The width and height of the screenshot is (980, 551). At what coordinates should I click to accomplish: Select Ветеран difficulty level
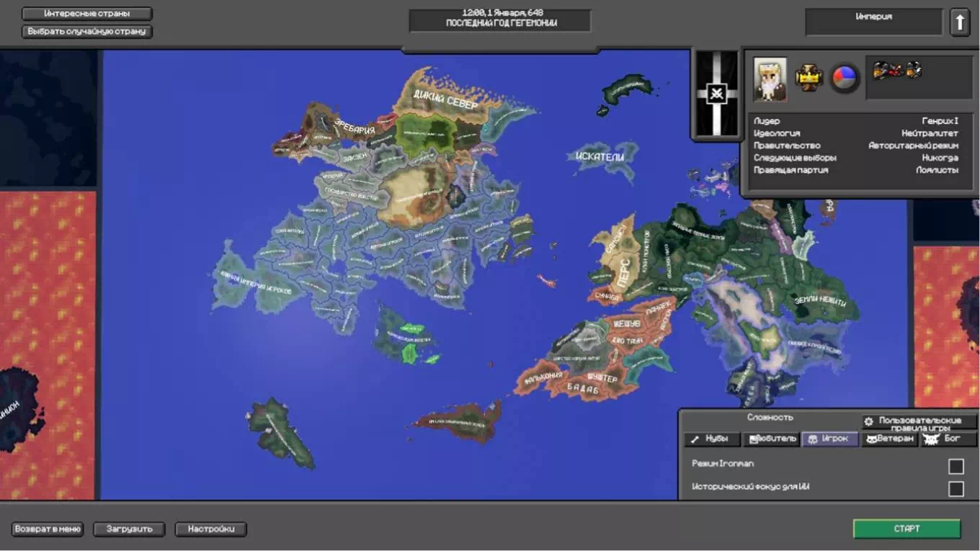pos(890,439)
